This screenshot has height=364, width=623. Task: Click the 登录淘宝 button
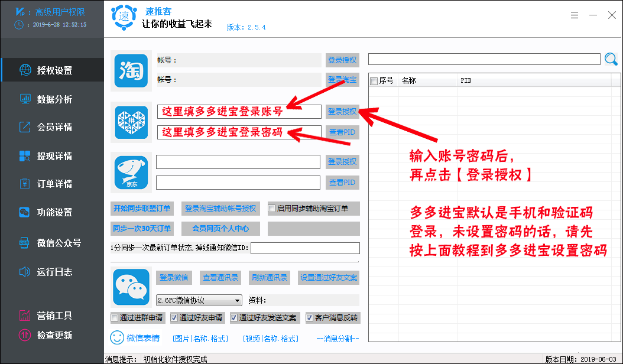click(x=342, y=79)
